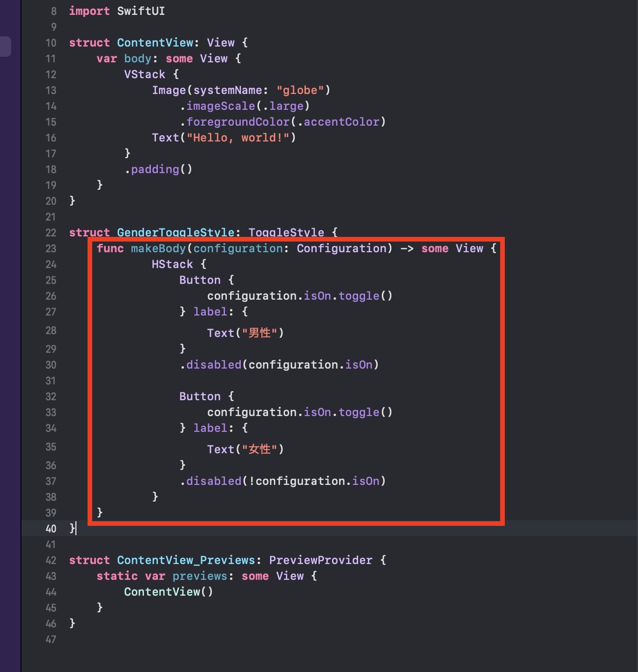
Task: Click the "Hello, world!" string
Action: coord(238,138)
